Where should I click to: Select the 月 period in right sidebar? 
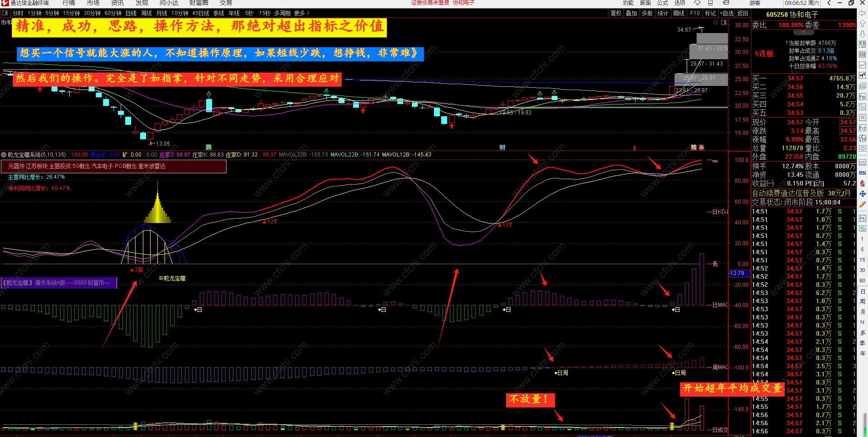pyautogui.click(x=863, y=312)
